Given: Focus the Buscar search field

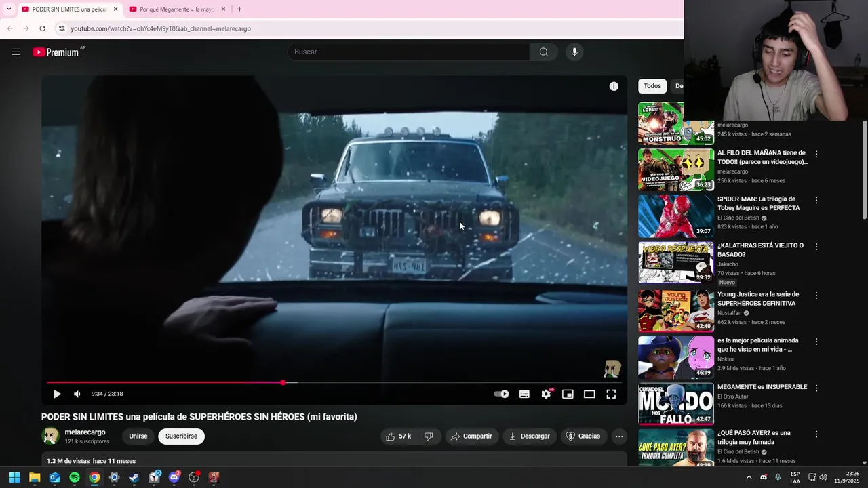Looking at the screenshot, I should click(408, 52).
